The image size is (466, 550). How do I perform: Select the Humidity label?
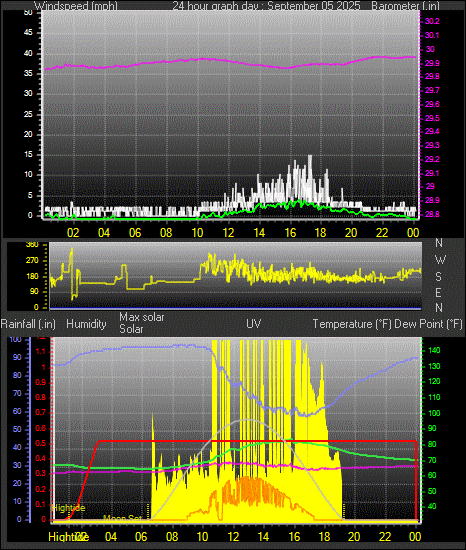86,324
